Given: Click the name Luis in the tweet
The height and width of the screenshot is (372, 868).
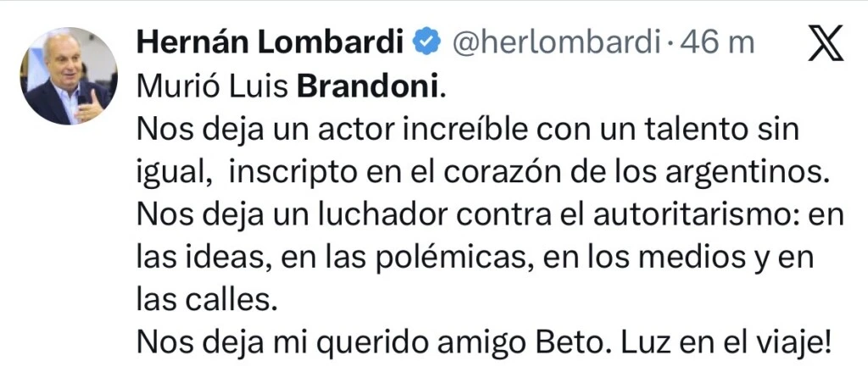Looking at the screenshot, I should pyautogui.click(x=259, y=87).
